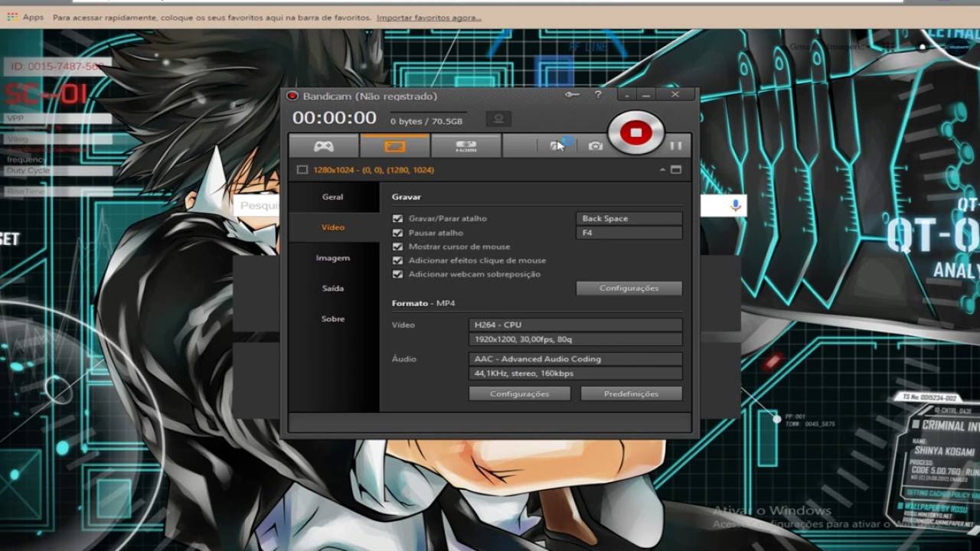Click the '00:00:00' recording timer

pyautogui.click(x=335, y=118)
